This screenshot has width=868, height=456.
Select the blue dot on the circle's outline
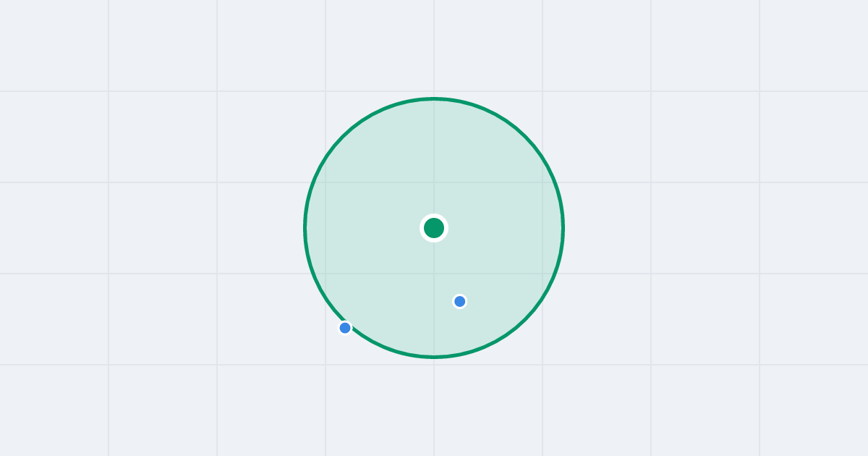(345, 328)
